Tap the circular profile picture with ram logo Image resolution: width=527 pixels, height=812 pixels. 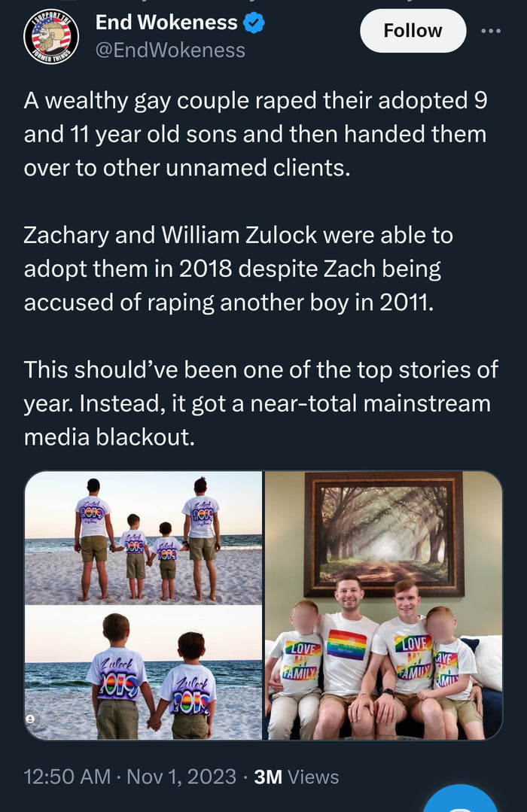pyautogui.click(x=51, y=31)
